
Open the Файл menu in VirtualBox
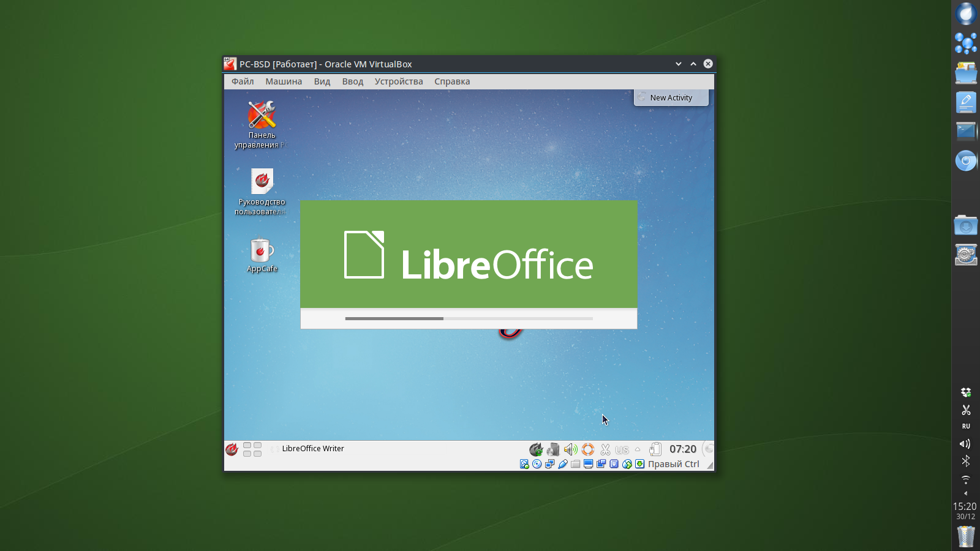(x=243, y=81)
